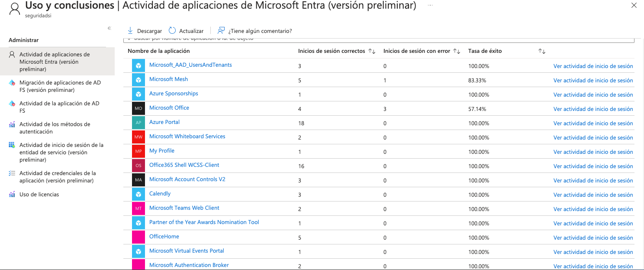Click the Azure Portal AP app icon
This screenshot has height=270, width=644.
click(x=138, y=123)
